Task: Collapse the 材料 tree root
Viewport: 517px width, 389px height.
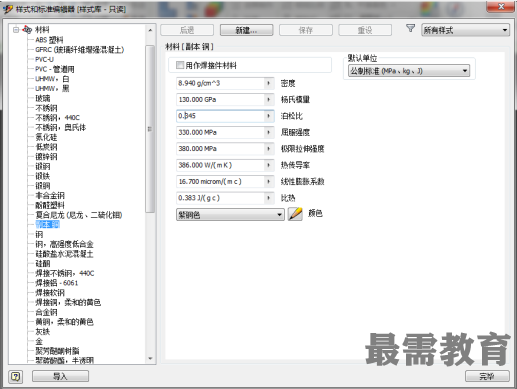Action: (16, 30)
